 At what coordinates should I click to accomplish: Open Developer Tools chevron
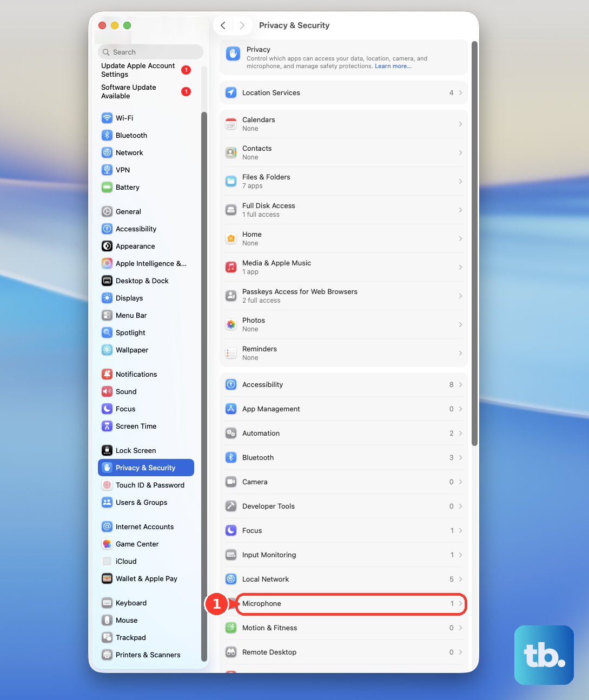(460, 506)
